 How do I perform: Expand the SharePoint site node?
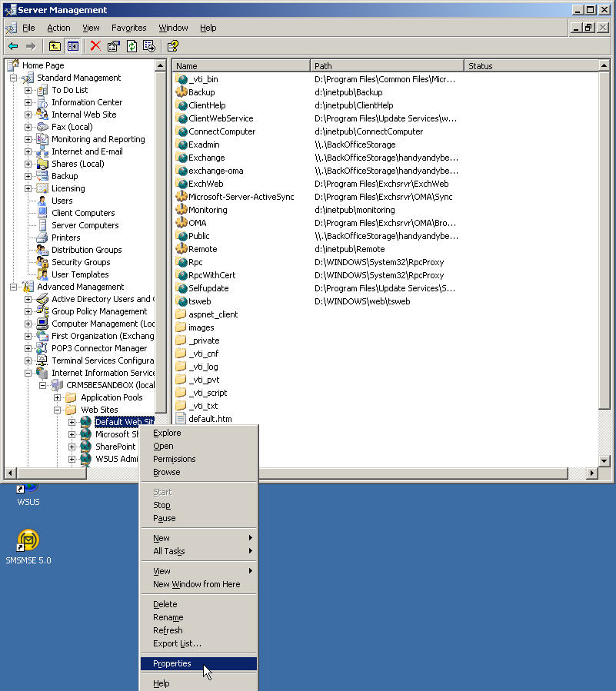(x=72, y=447)
